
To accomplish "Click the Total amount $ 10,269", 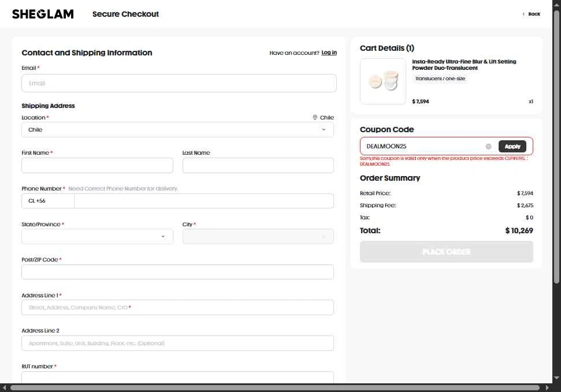I will point(519,231).
